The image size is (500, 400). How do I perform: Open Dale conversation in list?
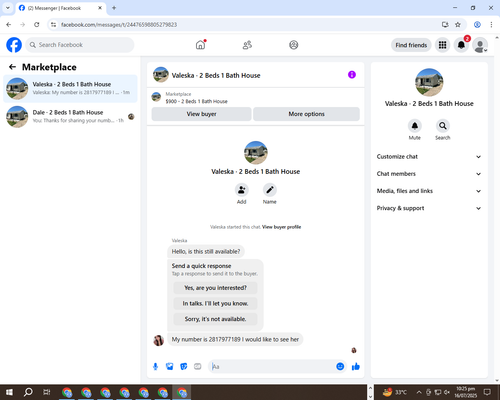(x=70, y=116)
